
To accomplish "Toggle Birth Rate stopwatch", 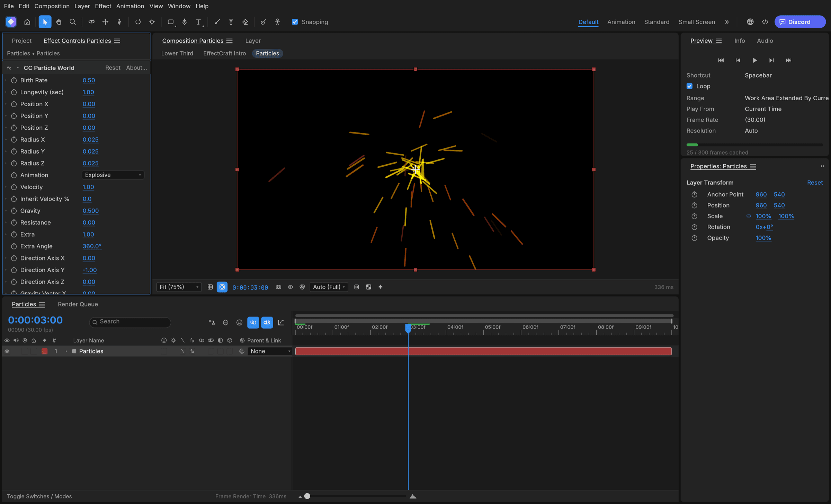I will pyautogui.click(x=14, y=80).
